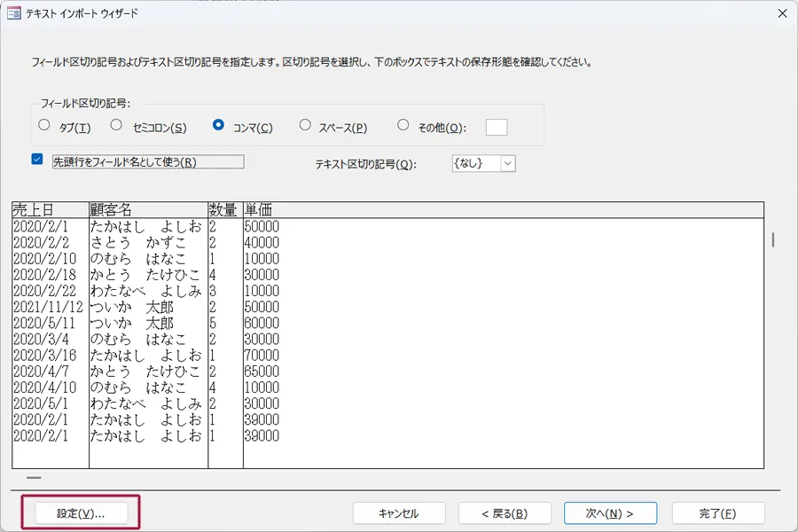Select the 顧客名 column header
The width and height of the screenshot is (798, 532).
(x=148, y=210)
